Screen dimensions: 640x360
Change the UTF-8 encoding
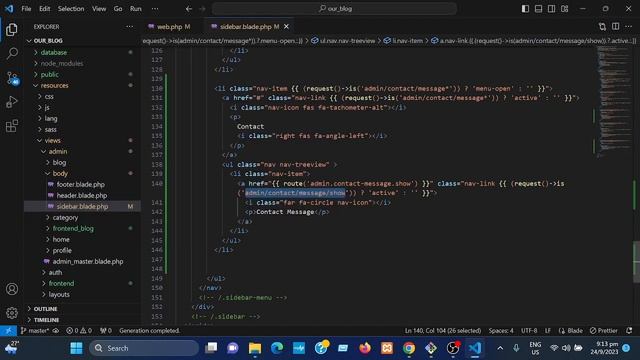click(529, 331)
